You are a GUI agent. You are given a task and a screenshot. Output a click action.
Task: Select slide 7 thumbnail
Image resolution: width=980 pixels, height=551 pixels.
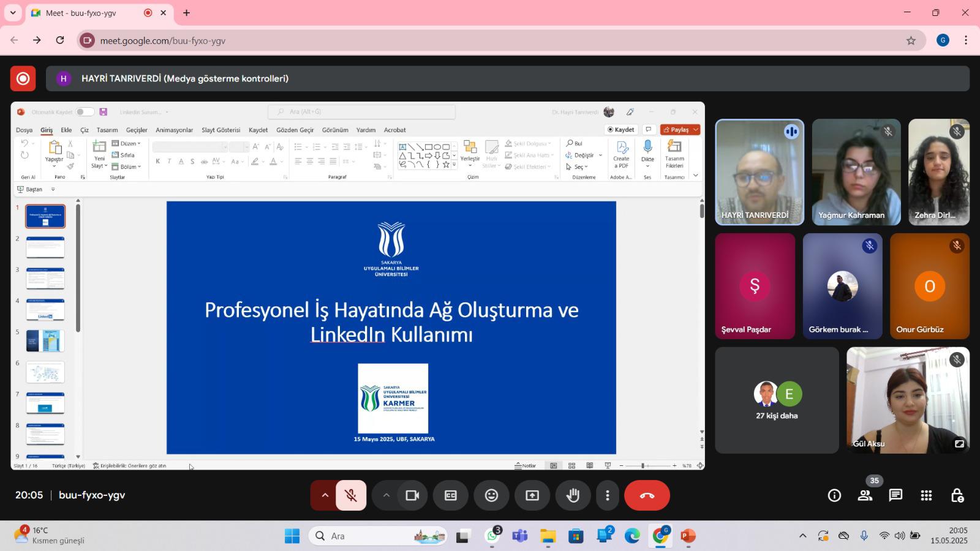(45, 403)
